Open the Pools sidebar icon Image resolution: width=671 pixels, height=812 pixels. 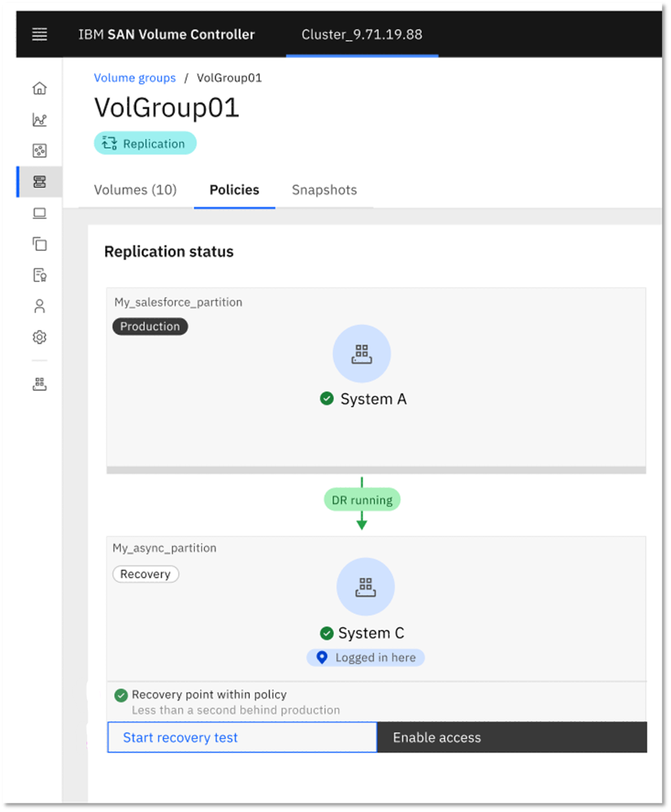(x=39, y=150)
